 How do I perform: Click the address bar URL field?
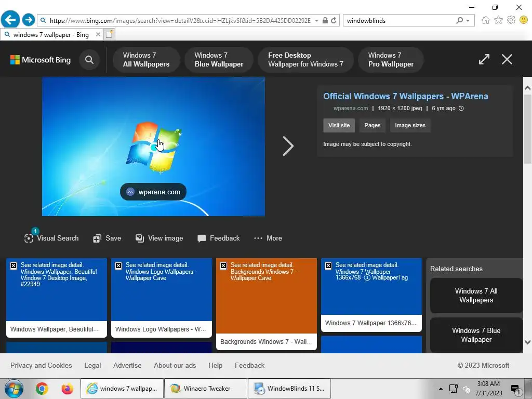[x=180, y=21]
